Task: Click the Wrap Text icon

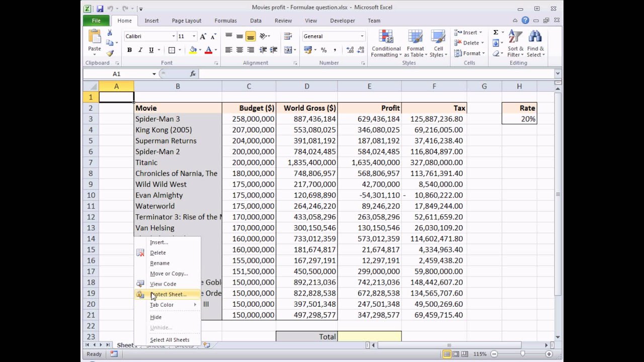Action: [288, 36]
